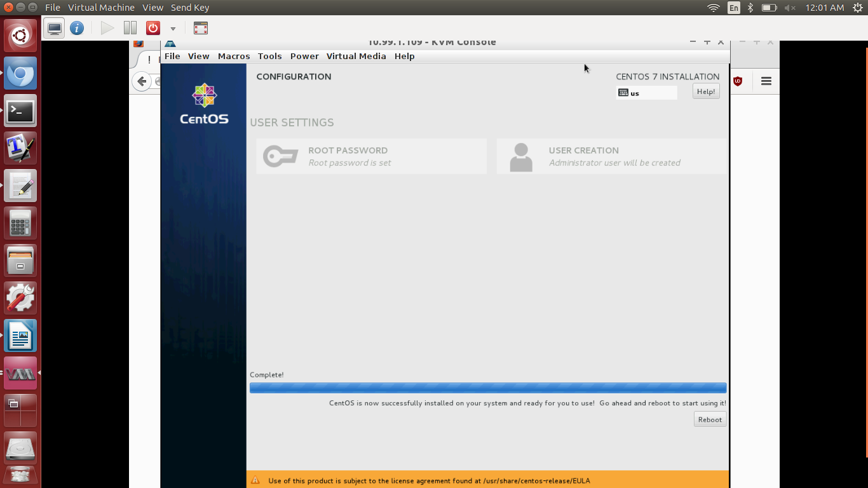The width and height of the screenshot is (868, 488).
Task: Open Calculator from the dock
Action: coord(20,224)
